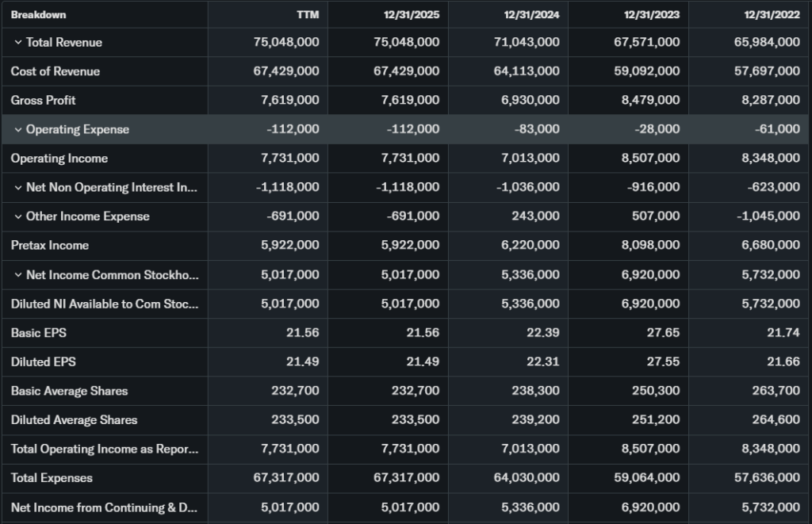Image resolution: width=812 pixels, height=524 pixels.
Task: Click the Total Expenses row label
Action: coord(52,478)
